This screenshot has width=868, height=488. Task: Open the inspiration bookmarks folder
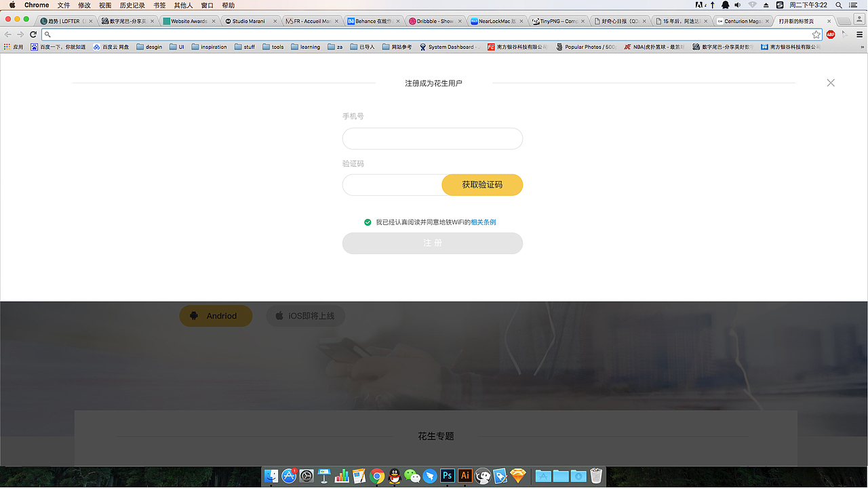tap(210, 46)
